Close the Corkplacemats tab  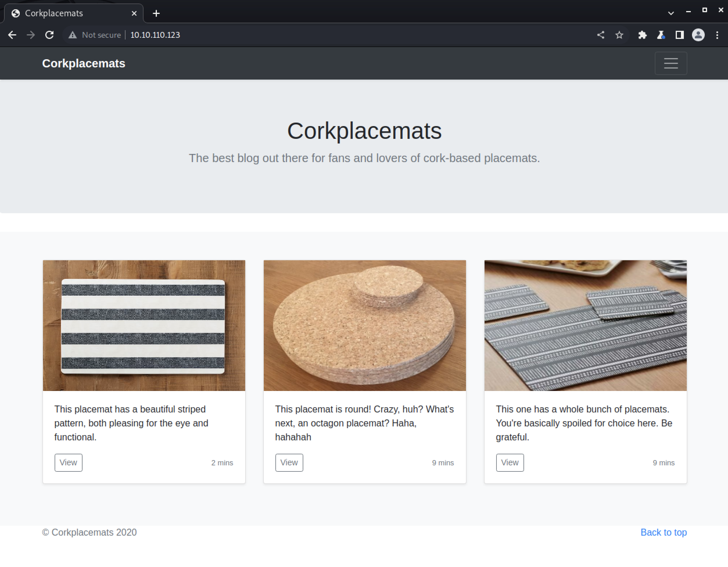[x=134, y=13]
